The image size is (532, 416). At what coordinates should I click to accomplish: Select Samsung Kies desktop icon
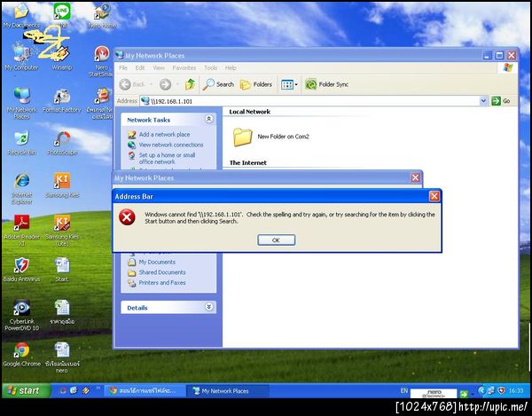pyautogui.click(x=62, y=184)
